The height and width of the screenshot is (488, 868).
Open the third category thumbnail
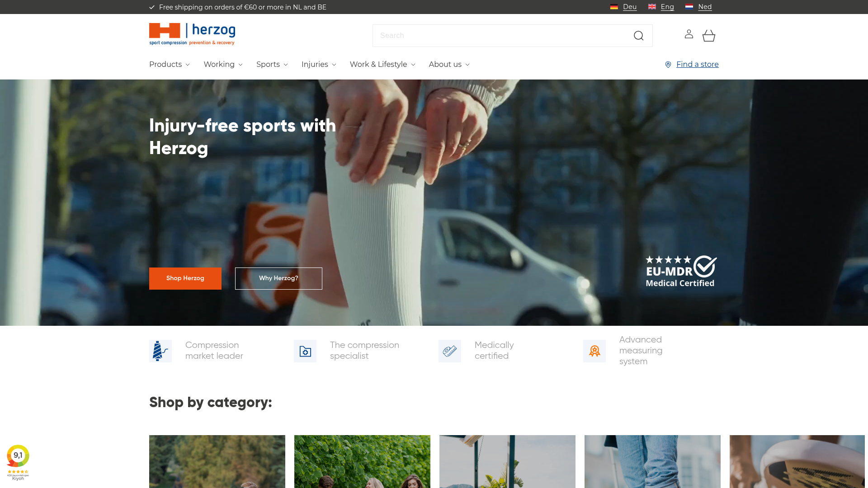click(507, 461)
